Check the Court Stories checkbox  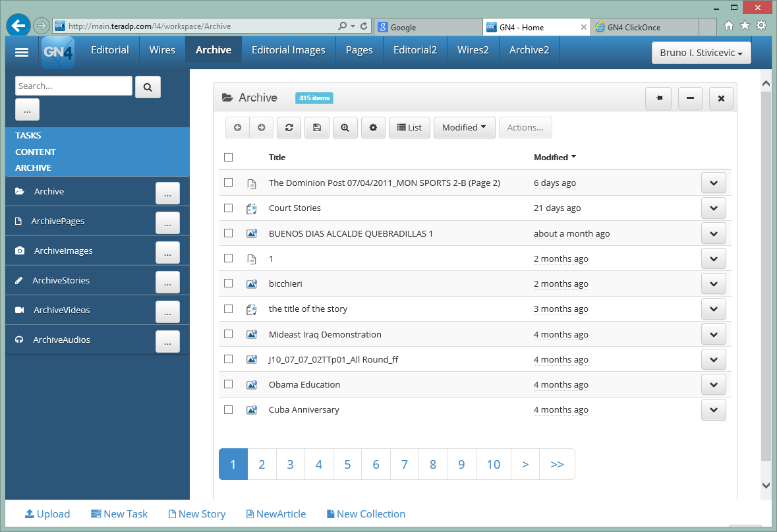229,208
